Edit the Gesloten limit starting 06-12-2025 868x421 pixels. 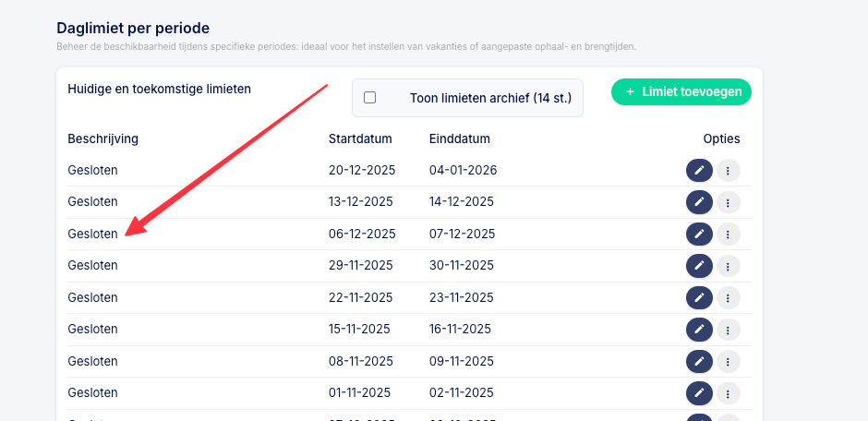(x=699, y=234)
